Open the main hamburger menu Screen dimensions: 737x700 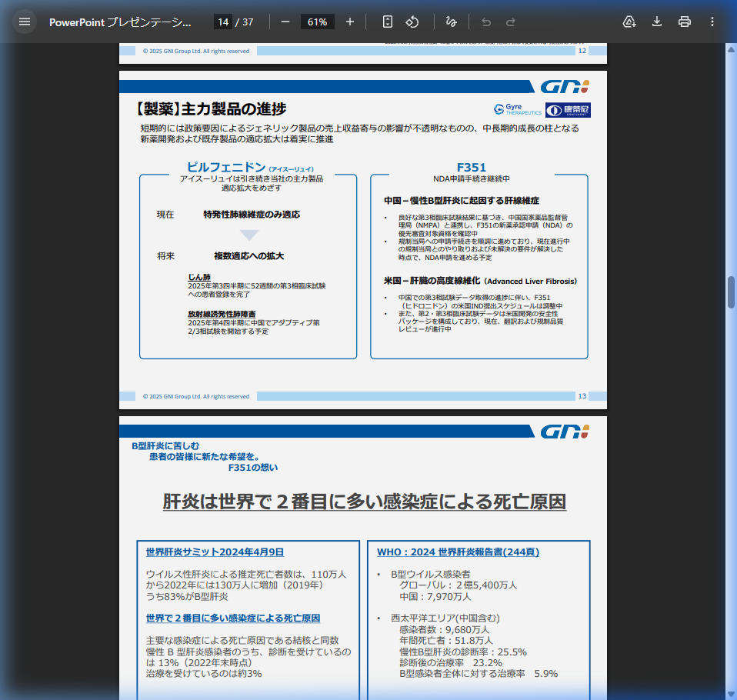25,21
